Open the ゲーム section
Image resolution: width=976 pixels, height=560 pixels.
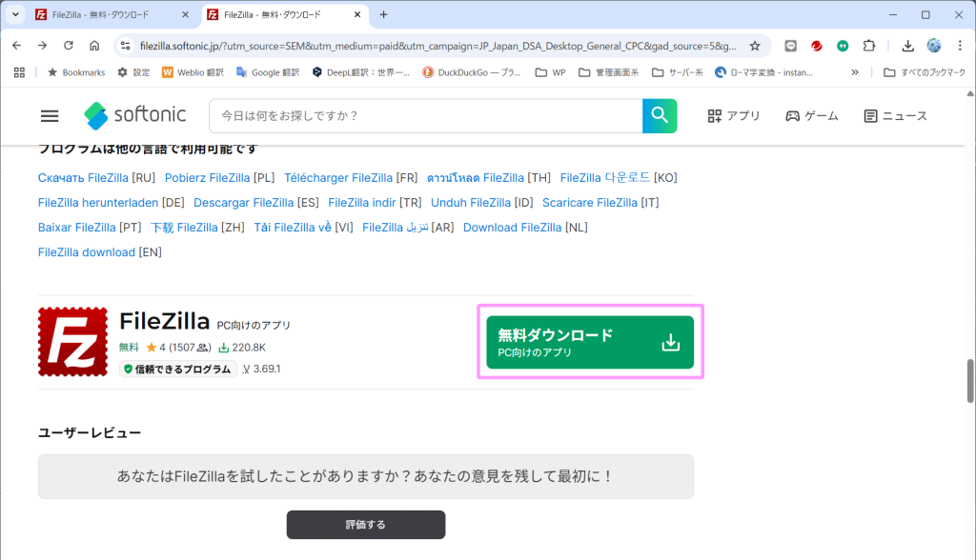click(812, 116)
